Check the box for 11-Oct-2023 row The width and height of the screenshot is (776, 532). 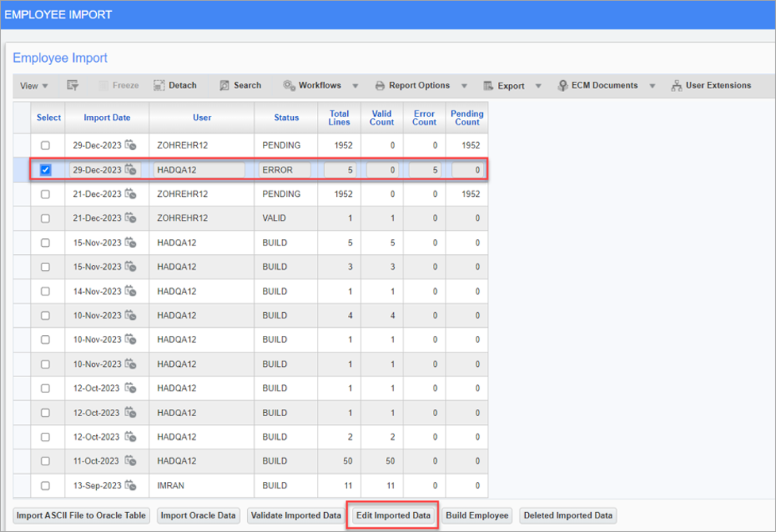click(45, 461)
